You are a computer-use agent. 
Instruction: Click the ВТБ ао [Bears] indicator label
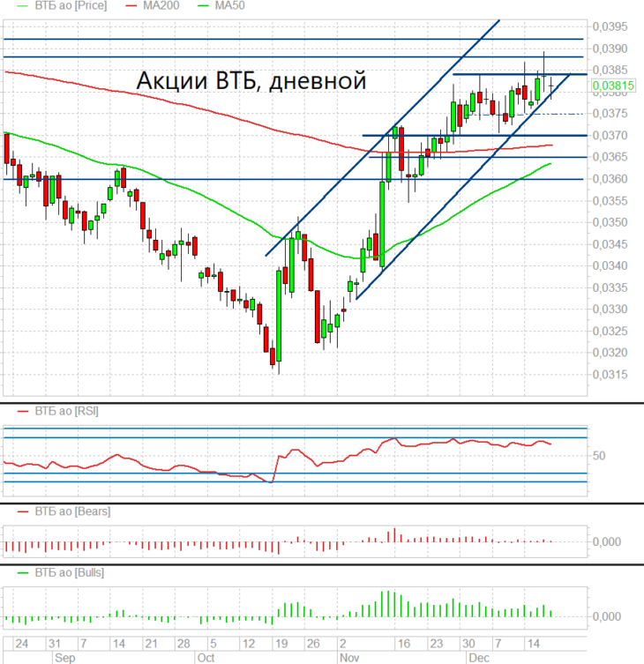click(x=72, y=511)
